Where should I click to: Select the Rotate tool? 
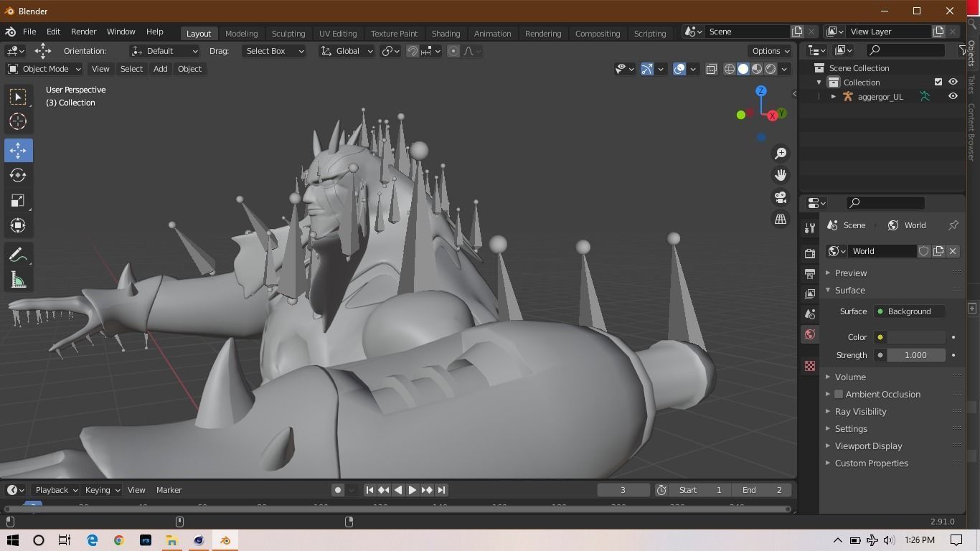18,175
